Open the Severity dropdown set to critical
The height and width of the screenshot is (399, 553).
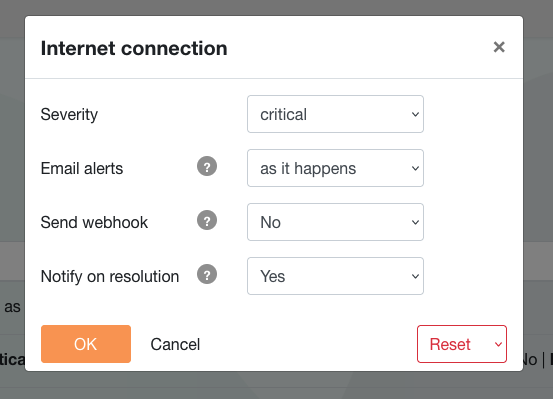335,114
